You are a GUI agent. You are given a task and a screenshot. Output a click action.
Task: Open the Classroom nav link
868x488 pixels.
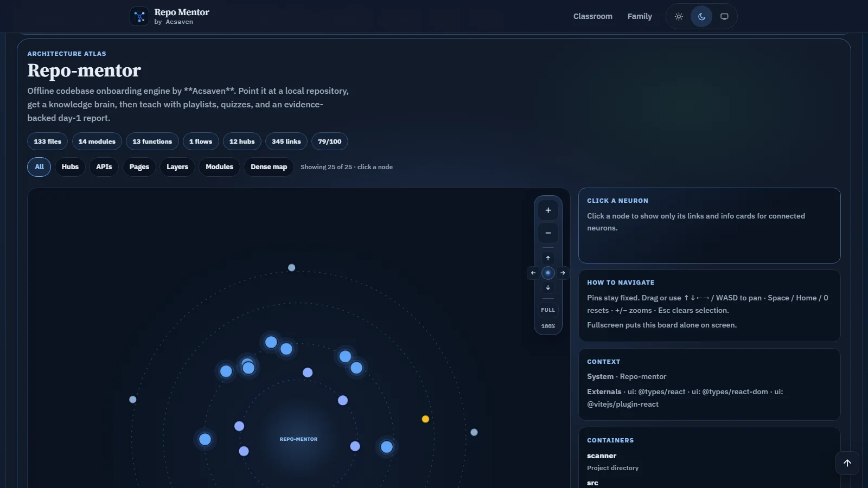click(593, 16)
